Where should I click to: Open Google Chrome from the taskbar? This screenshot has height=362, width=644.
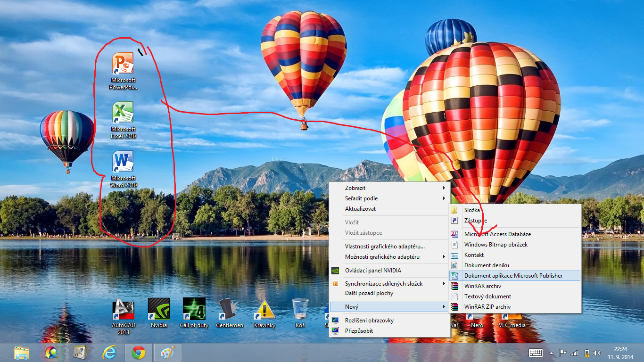coord(138,353)
